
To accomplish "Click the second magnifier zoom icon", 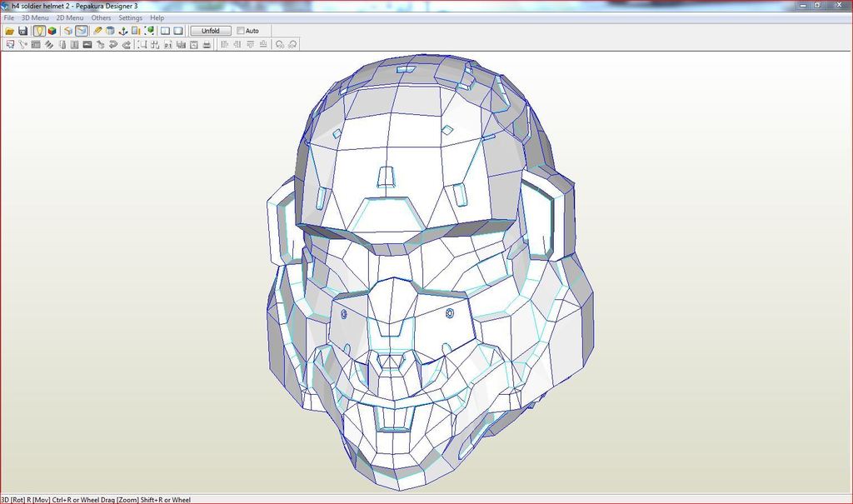I will [292, 45].
